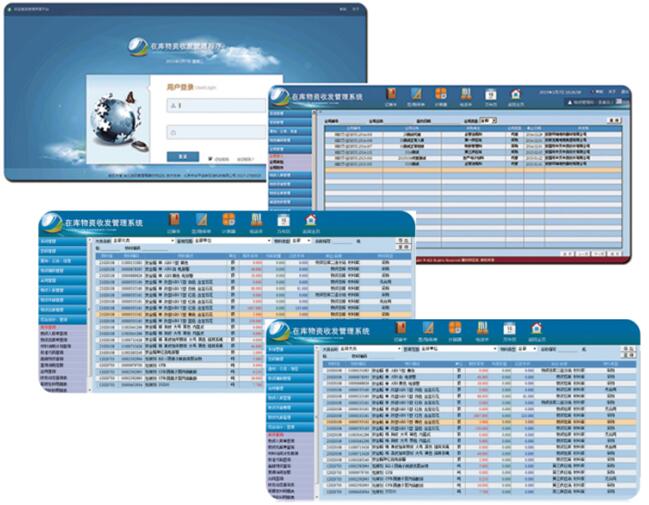Launch the orange calculator icon in contract list window
This screenshot has width=649, height=505.
(x=441, y=94)
